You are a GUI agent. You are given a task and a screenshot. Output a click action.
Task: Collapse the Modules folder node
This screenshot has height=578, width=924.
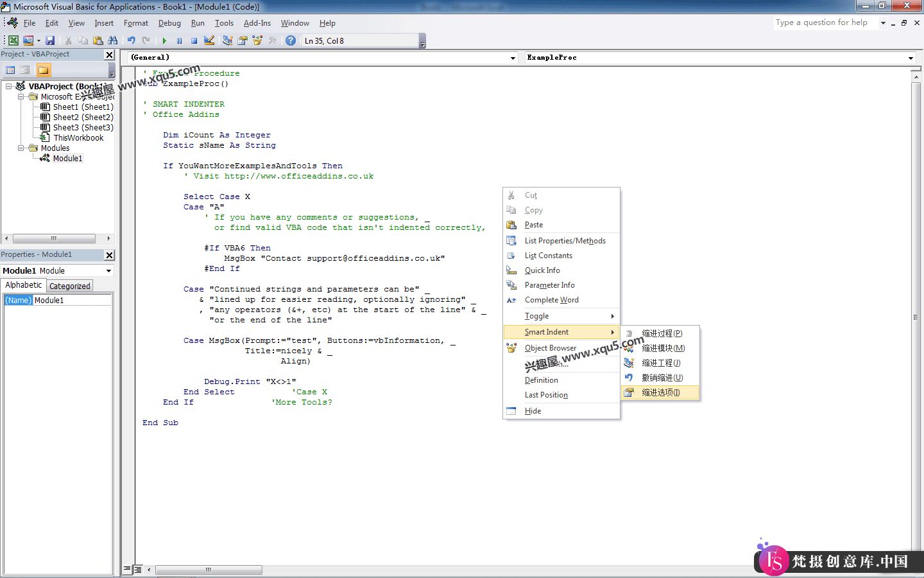(21, 148)
